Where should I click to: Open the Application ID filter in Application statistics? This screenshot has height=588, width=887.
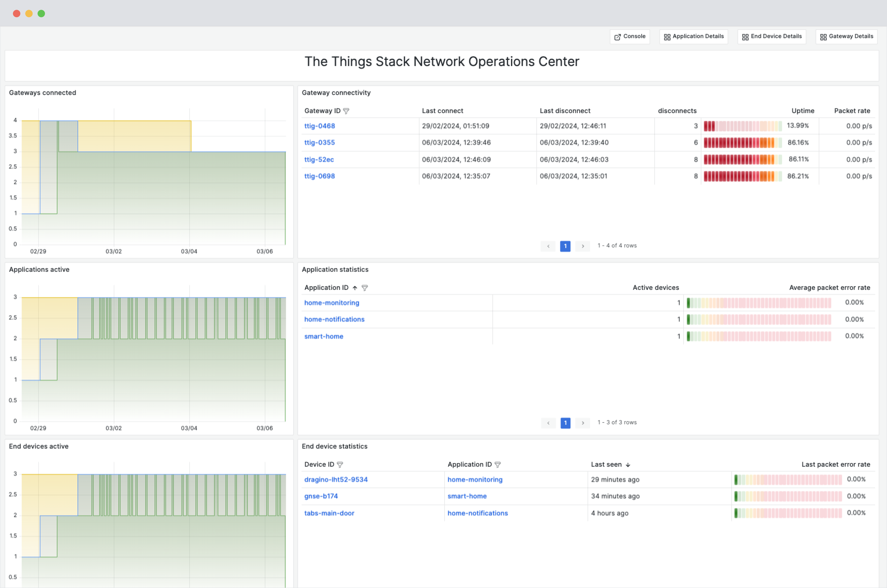pyautogui.click(x=364, y=288)
